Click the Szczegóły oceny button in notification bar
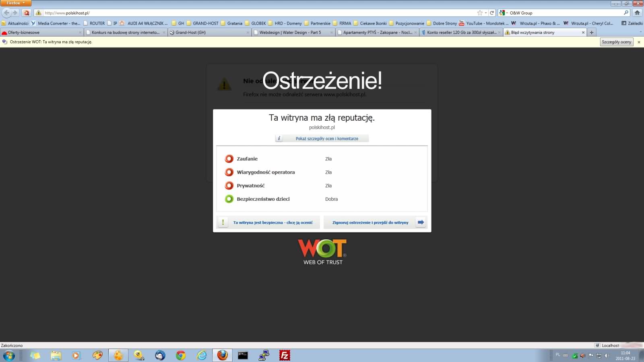Image resolution: width=644 pixels, height=362 pixels. pyautogui.click(x=616, y=42)
